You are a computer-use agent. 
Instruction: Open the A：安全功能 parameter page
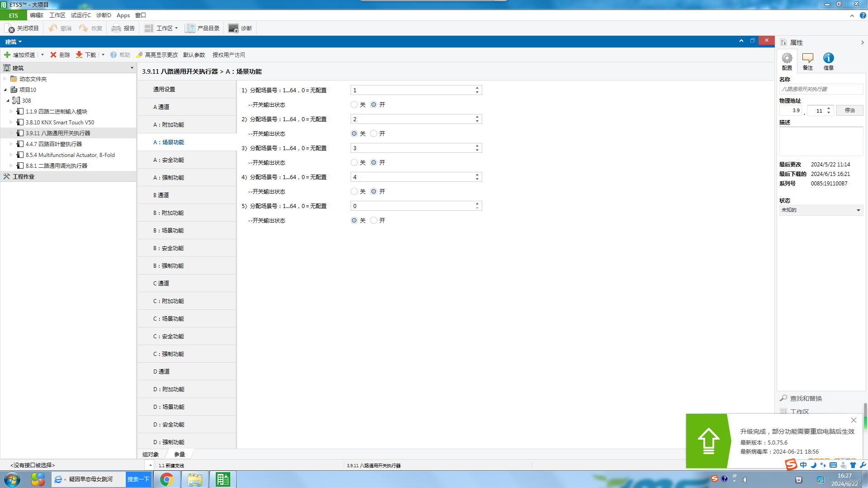[187, 160]
